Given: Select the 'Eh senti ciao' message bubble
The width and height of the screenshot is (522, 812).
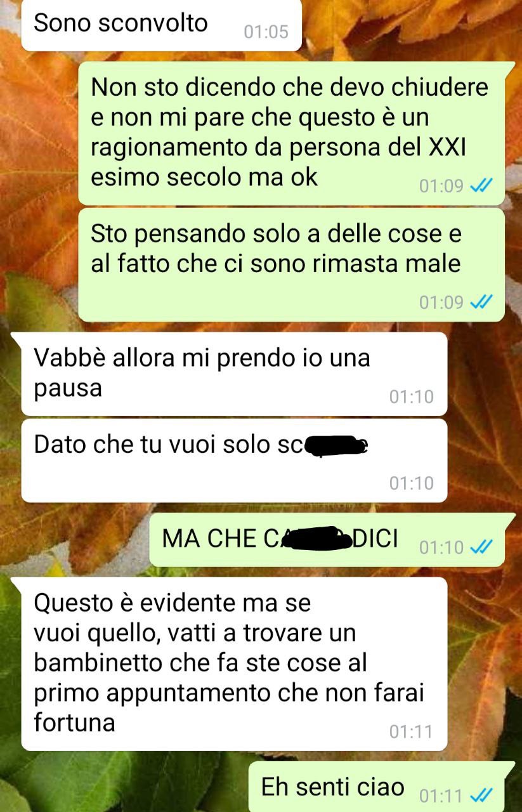Looking at the screenshot, I should (x=376, y=787).
